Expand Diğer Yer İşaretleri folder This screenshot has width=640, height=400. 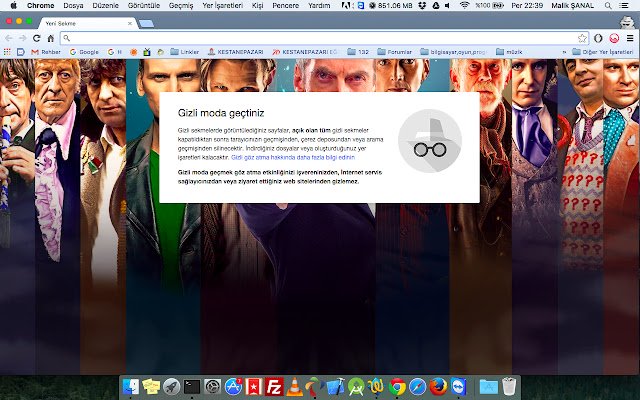click(x=602, y=52)
